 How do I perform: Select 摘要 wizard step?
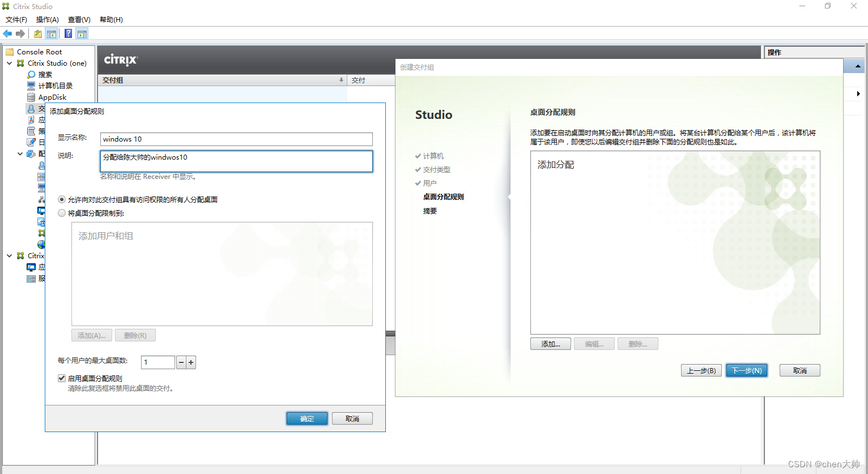point(430,211)
